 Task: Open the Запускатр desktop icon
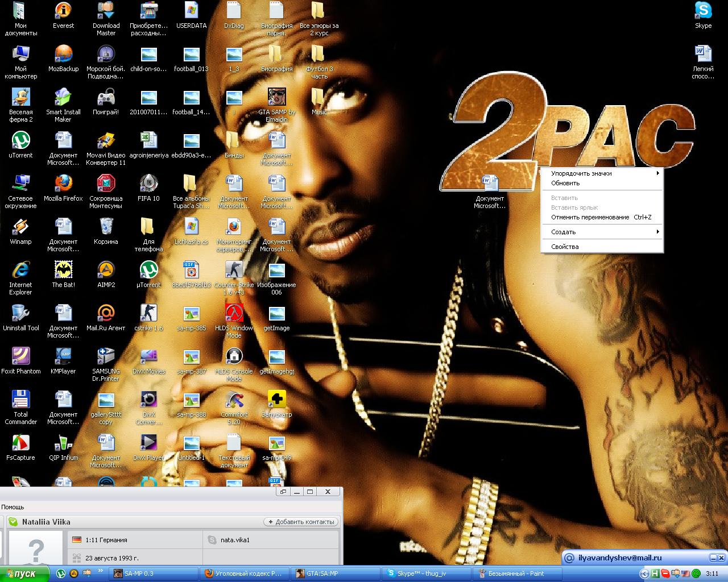tap(276, 404)
